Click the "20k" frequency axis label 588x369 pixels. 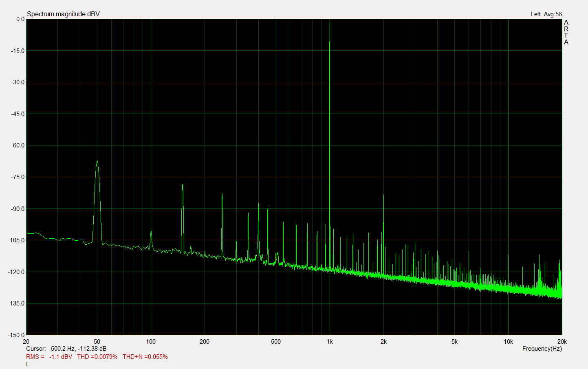pyautogui.click(x=562, y=342)
